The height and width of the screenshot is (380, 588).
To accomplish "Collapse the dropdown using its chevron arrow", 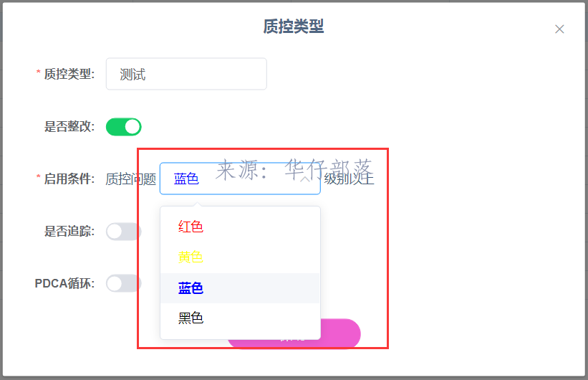I will click(x=306, y=179).
